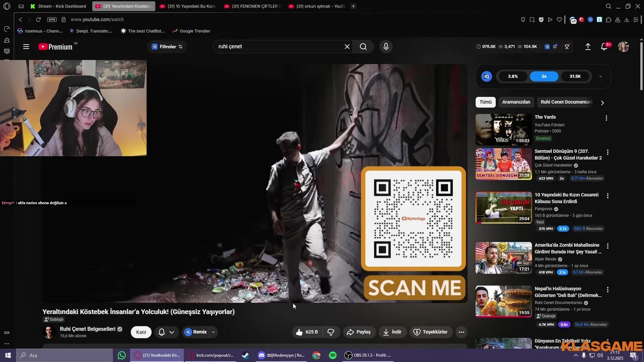Open options for Nepal'in Halüsinasyon video
The height and width of the screenshot is (362, 644).
(608, 290)
